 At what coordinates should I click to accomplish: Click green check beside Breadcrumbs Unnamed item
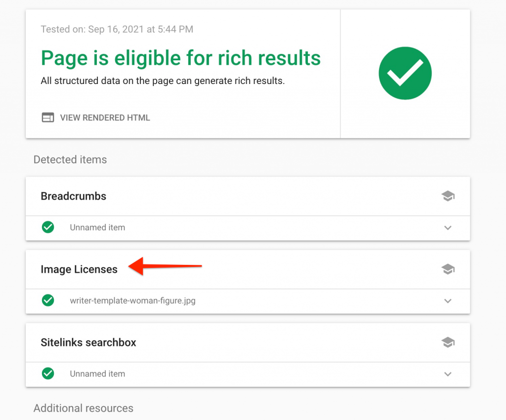point(48,227)
